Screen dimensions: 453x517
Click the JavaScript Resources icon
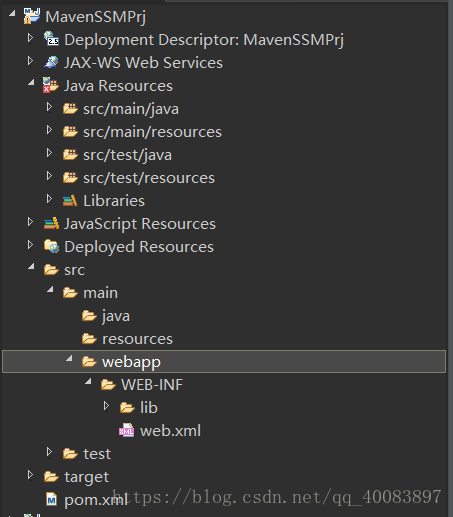click(x=51, y=223)
